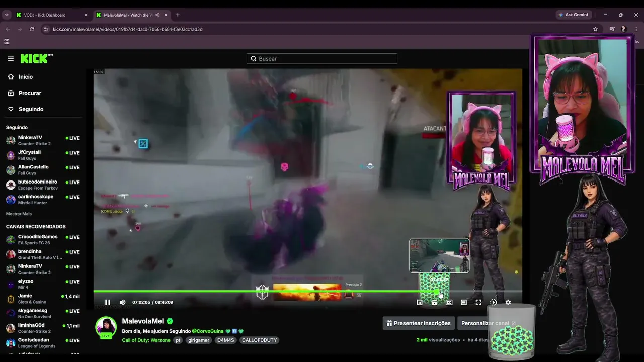Click brendinha channel avatar

point(11,254)
